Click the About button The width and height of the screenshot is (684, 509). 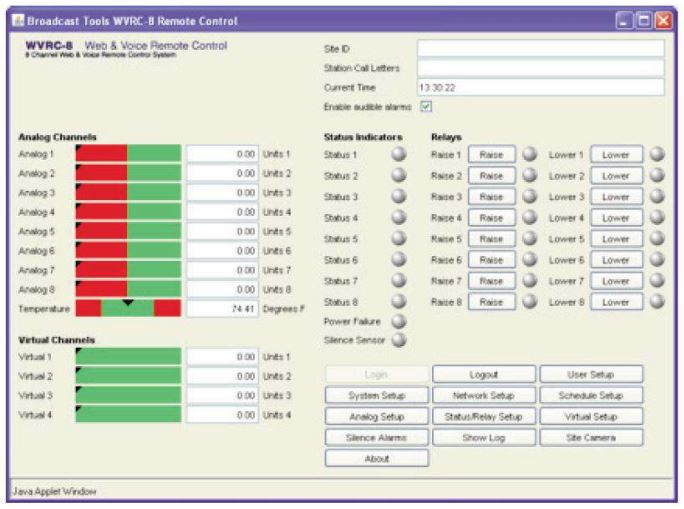click(377, 458)
